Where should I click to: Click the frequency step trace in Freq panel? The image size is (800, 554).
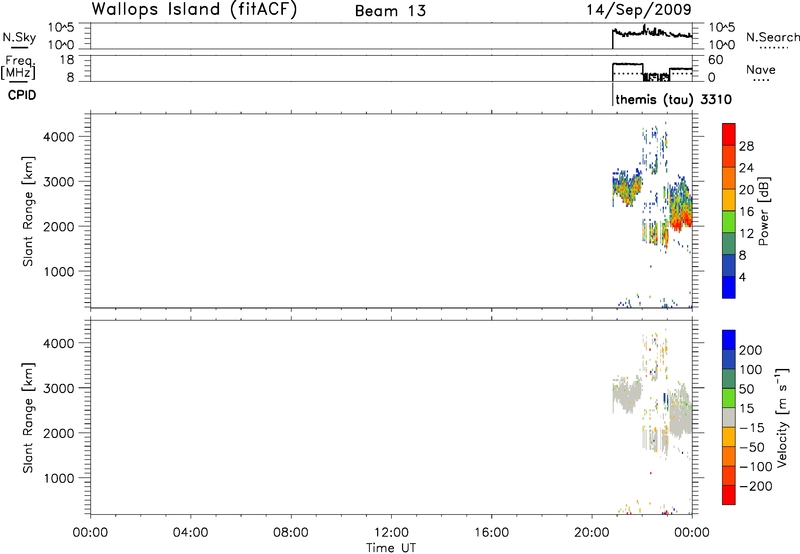pyautogui.click(x=652, y=70)
